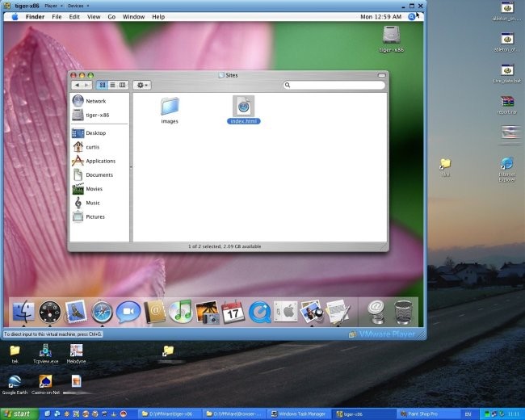Screen dimensions: 525x420
Task: Open the tek folder on Windows desktop
Action: 15,353
